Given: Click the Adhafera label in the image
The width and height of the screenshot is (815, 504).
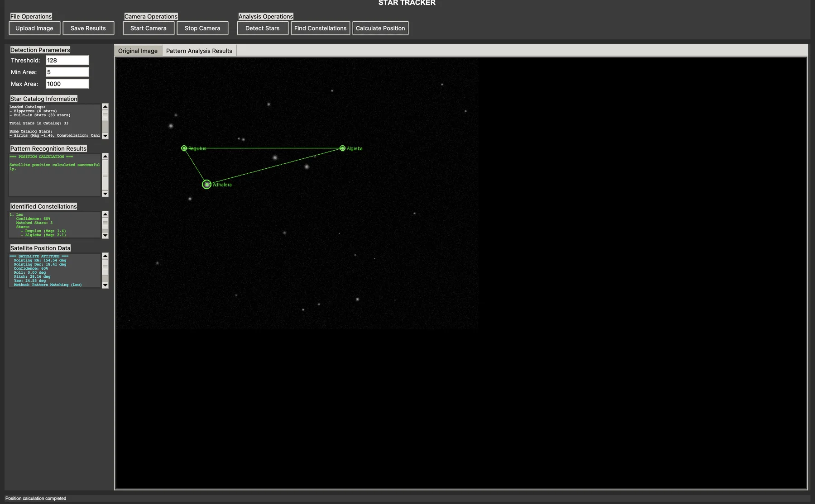Looking at the screenshot, I should click(x=222, y=185).
